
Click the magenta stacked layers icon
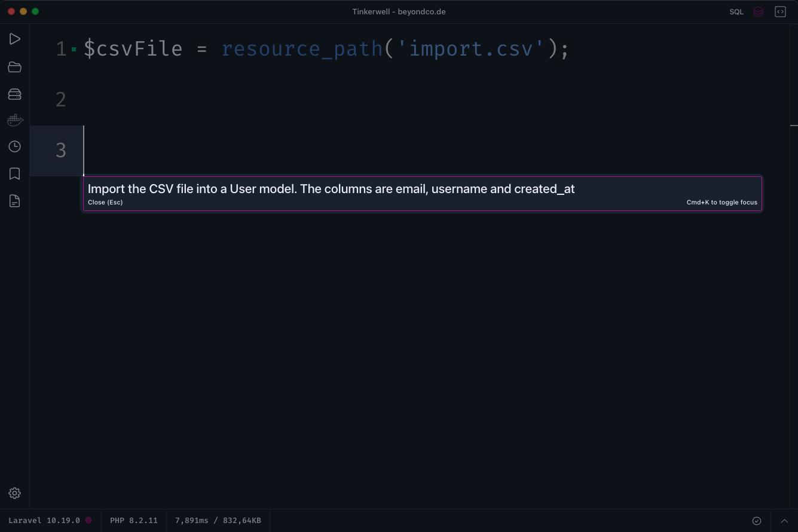pos(758,12)
